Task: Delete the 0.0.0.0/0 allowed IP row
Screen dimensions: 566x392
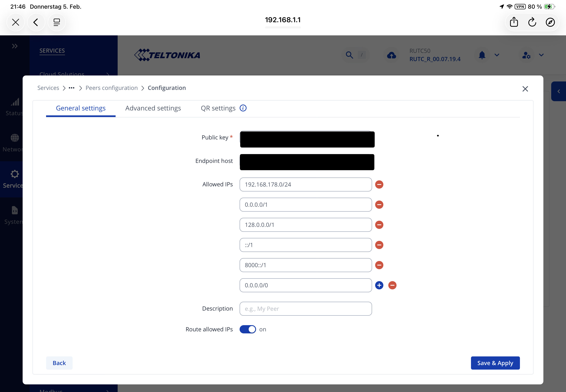Action: pos(392,285)
